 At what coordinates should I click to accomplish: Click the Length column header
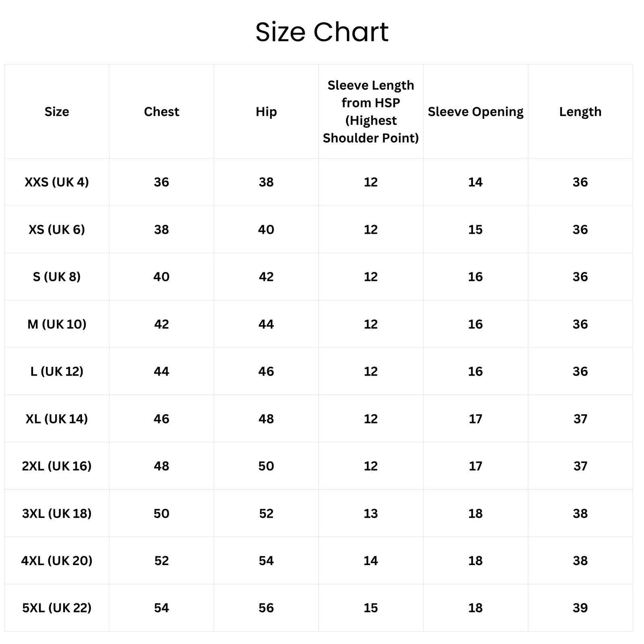(x=580, y=111)
